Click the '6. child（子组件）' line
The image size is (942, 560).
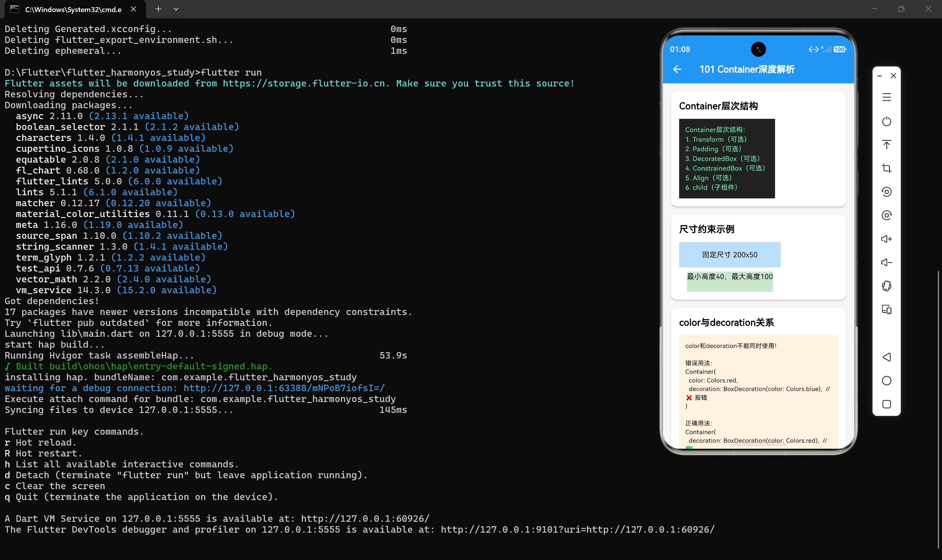coord(711,188)
